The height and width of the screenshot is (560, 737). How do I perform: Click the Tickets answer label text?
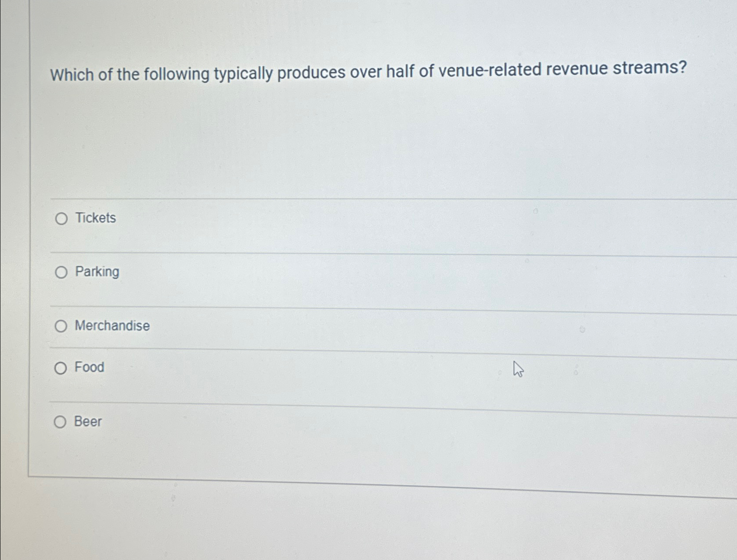tap(96, 218)
